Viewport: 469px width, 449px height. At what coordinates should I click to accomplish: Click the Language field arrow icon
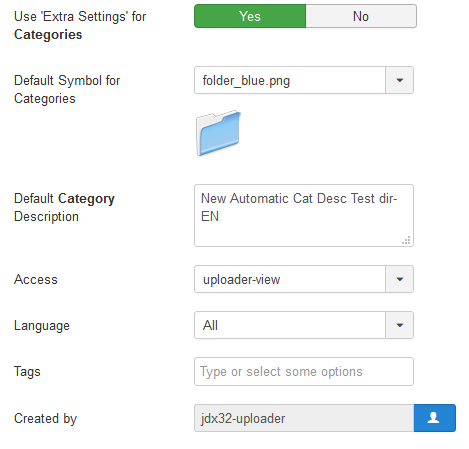[399, 325]
